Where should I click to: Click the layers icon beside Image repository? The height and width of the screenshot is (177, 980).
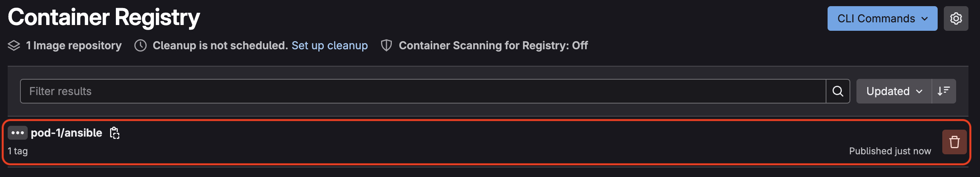pos(14,45)
